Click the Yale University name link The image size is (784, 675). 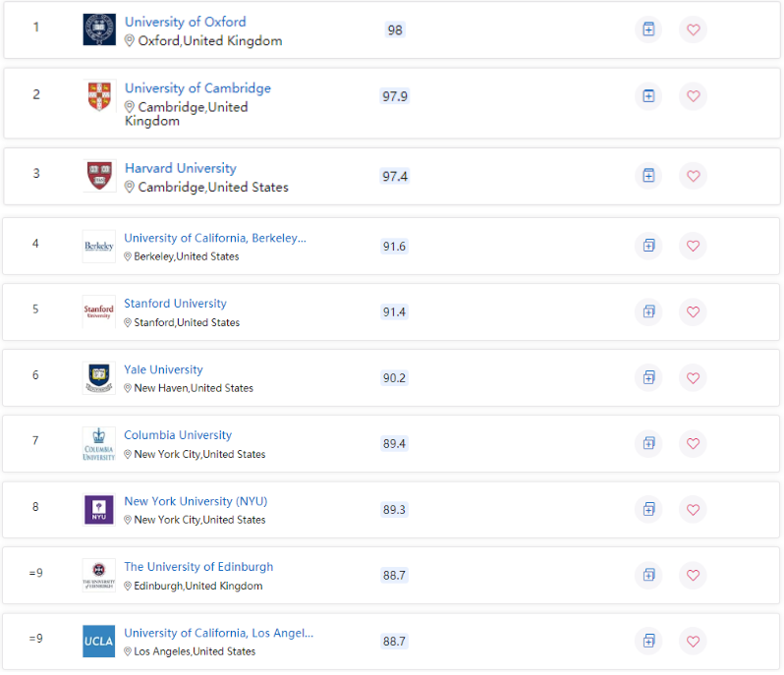(x=163, y=369)
